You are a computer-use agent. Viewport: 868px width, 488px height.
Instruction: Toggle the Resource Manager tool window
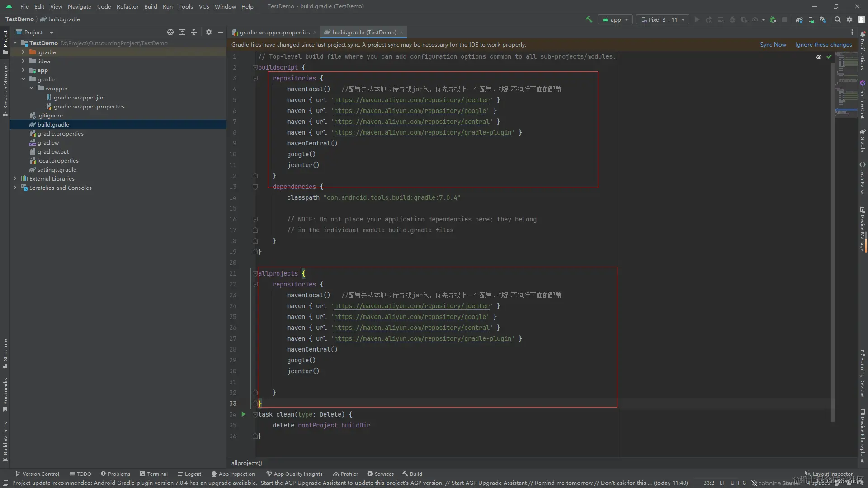click(x=5, y=90)
